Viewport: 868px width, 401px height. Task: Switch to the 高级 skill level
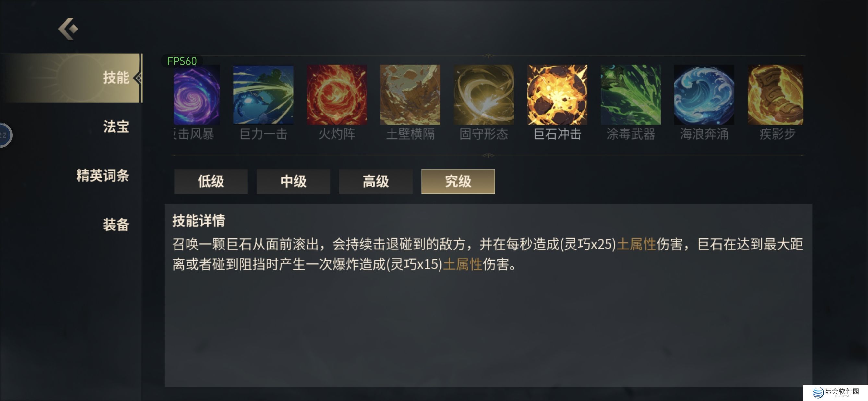(376, 181)
